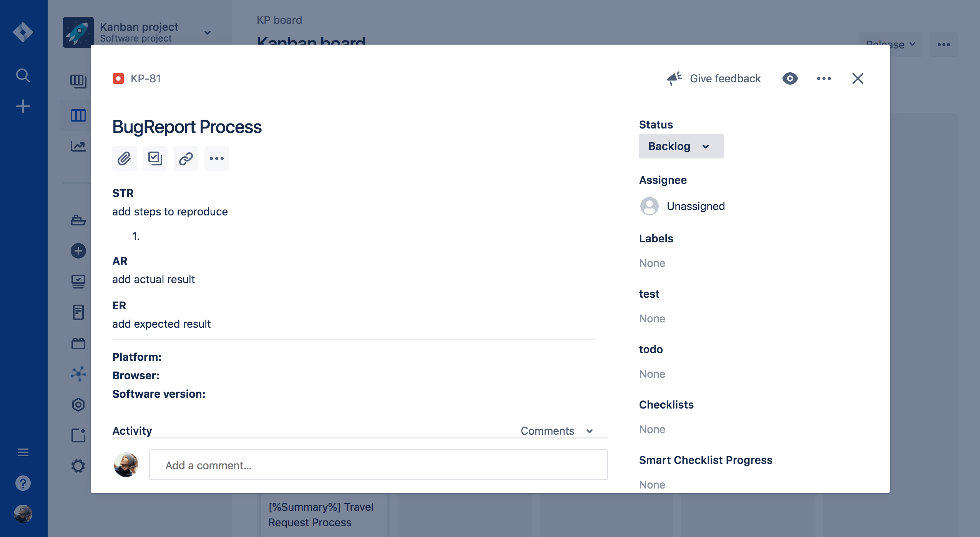Click the attach file paperclip icon
Image resolution: width=980 pixels, height=537 pixels.
[124, 158]
